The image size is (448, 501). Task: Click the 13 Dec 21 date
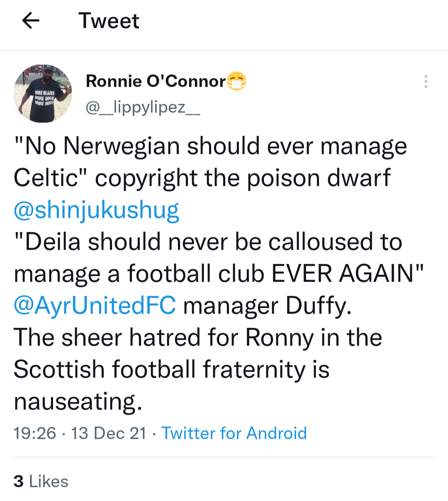tap(109, 433)
